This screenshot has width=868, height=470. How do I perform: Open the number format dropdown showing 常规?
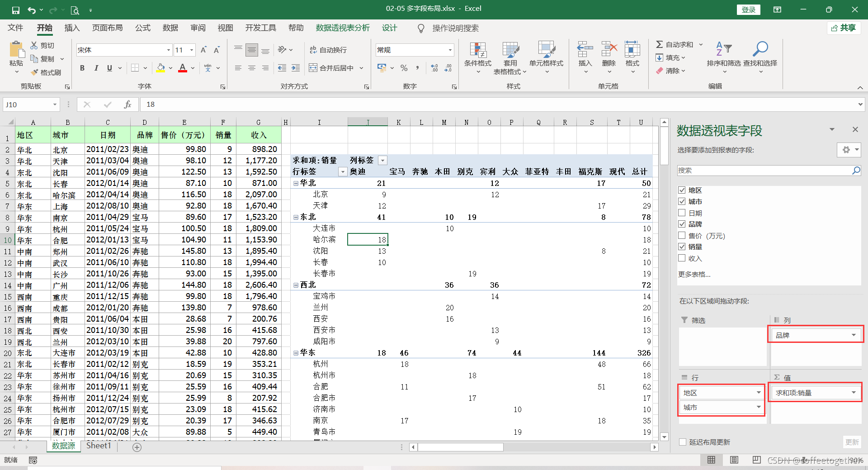pyautogui.click(x=450, y=50)
